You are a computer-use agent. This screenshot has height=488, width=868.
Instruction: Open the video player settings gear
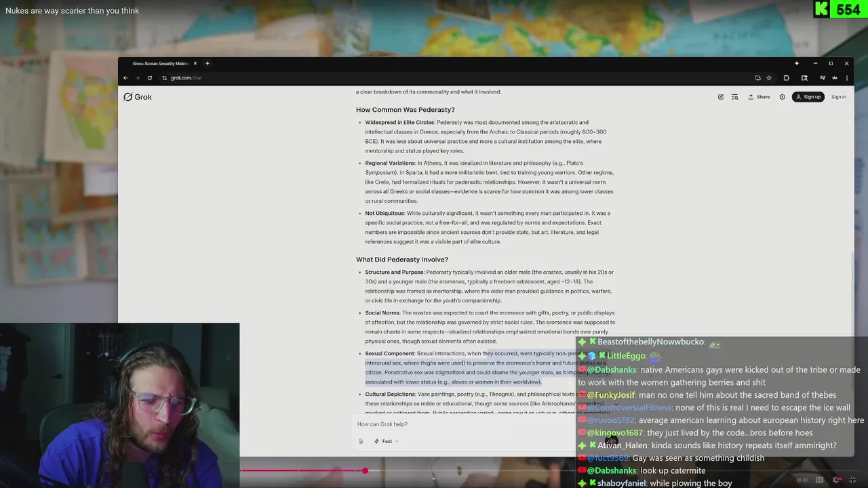coord(836,480)
